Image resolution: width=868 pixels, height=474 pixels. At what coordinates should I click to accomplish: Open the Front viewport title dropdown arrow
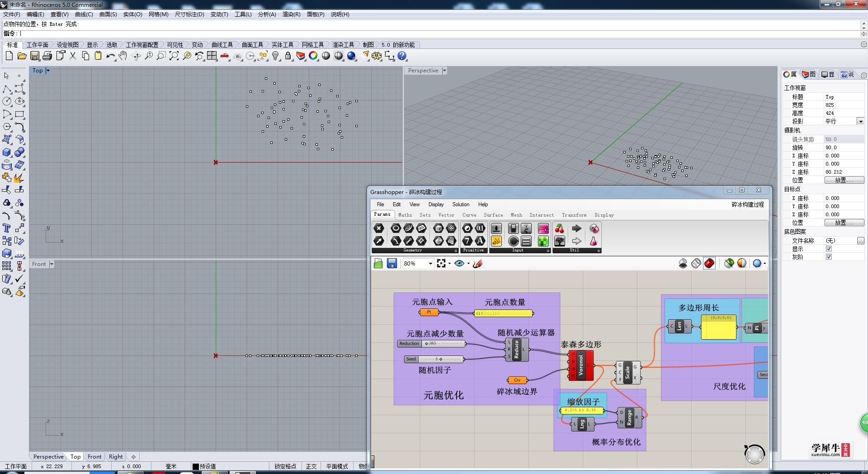(x=52, y=264)
